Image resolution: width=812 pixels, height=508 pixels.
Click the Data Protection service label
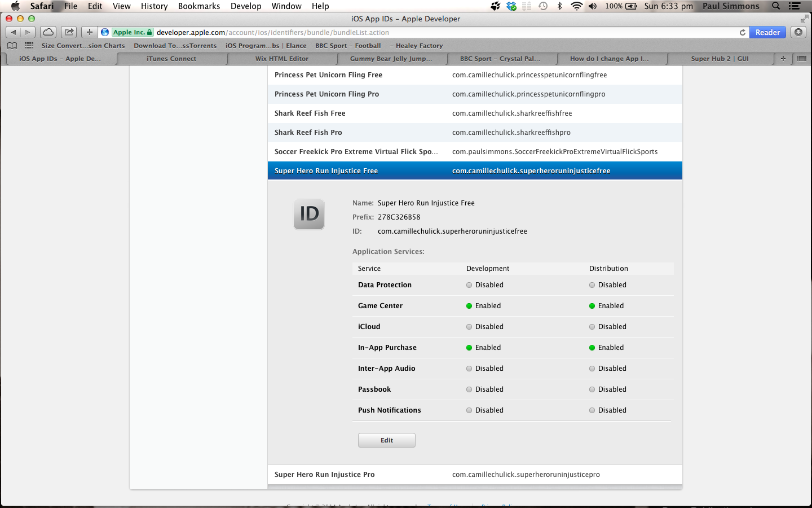pyautogui.click(x=385, y=285)
